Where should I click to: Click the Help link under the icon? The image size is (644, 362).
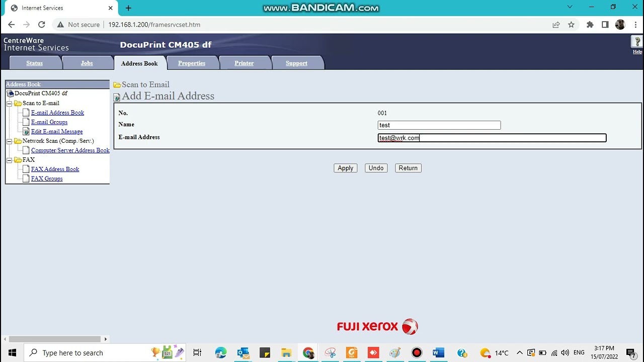click(637, 52)
